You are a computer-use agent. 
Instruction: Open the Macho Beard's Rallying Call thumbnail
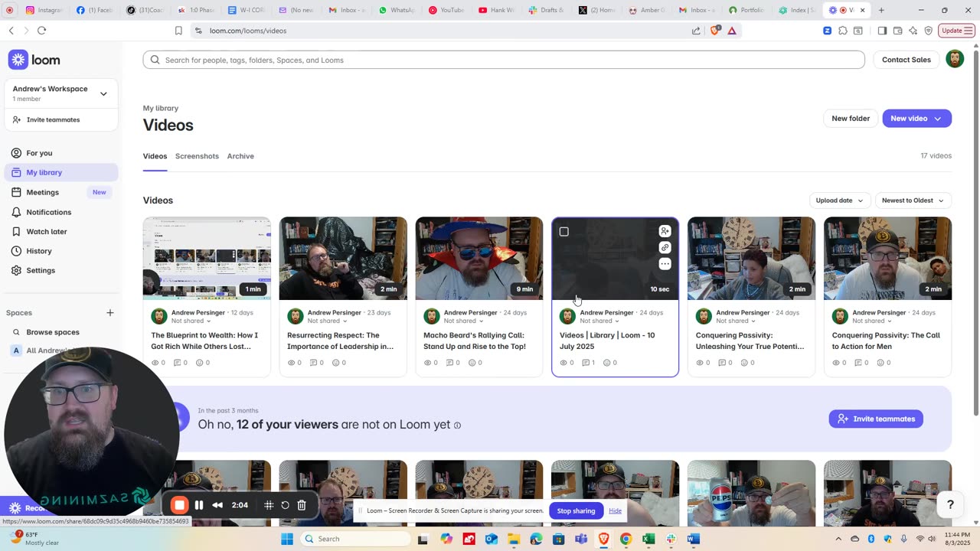tap(479, 259)
